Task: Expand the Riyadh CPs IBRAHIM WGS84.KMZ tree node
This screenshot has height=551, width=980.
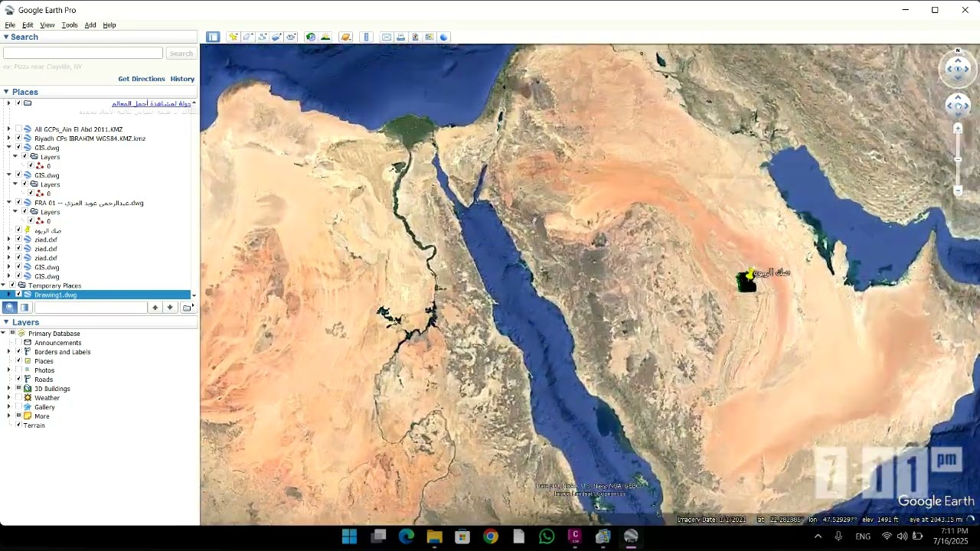Action: [x=9, y=139]
